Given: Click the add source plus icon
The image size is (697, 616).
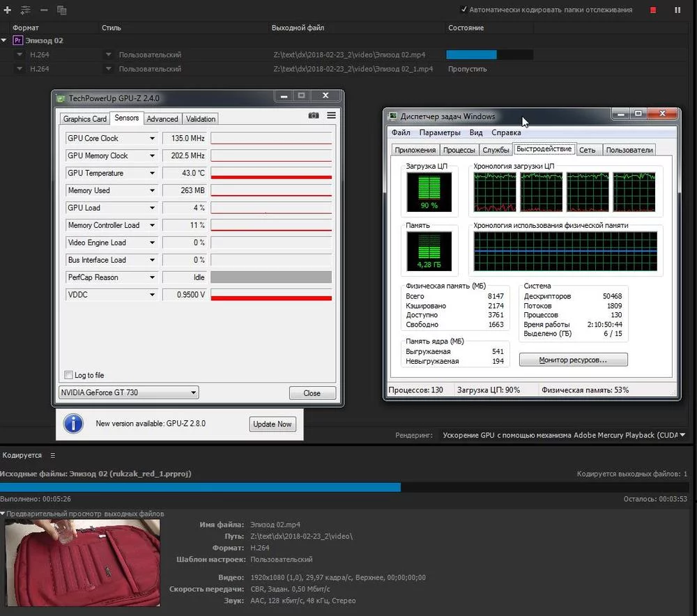Looking at the screenshot, I should pyautogui.click(x=8, y=10).
